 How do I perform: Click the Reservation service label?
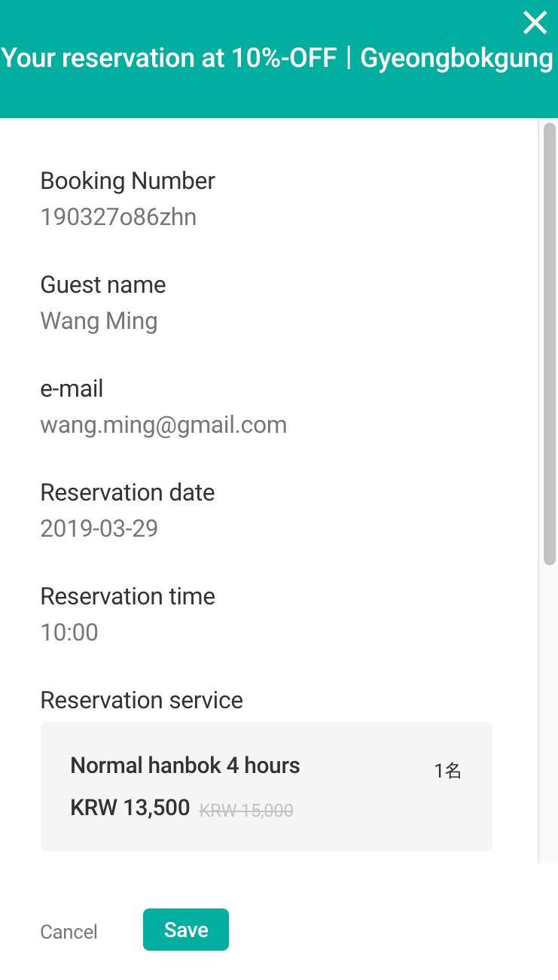point(142,700)
